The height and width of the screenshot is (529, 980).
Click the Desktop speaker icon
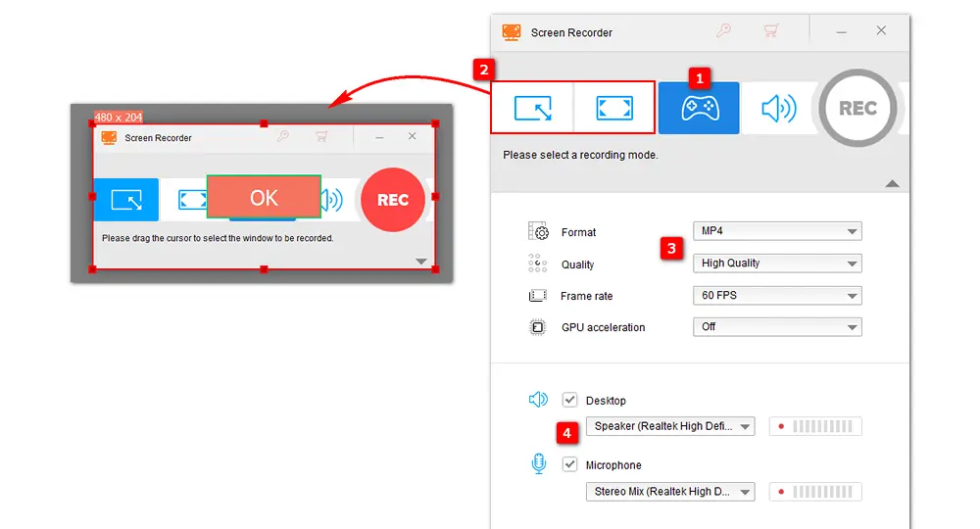point(538,399)
